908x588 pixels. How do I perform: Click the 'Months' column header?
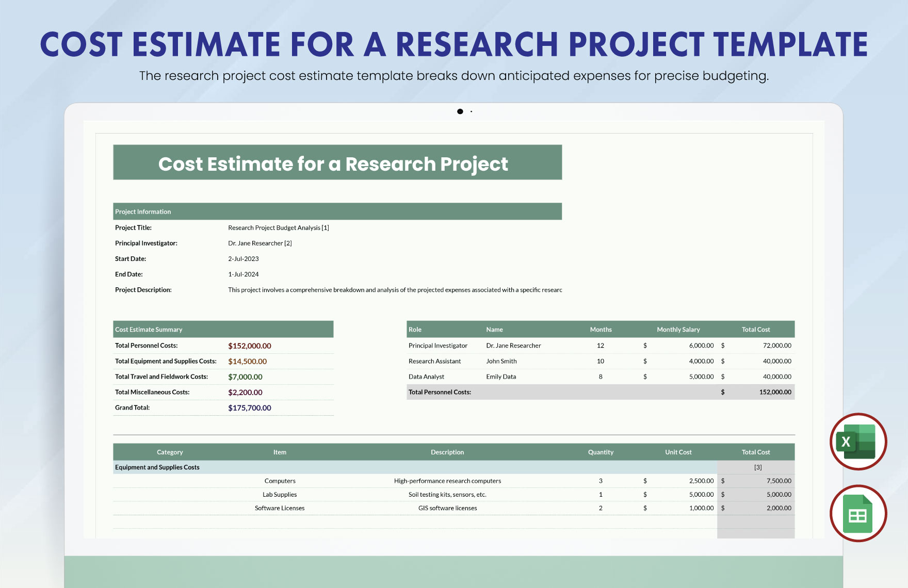click(601, 329)
